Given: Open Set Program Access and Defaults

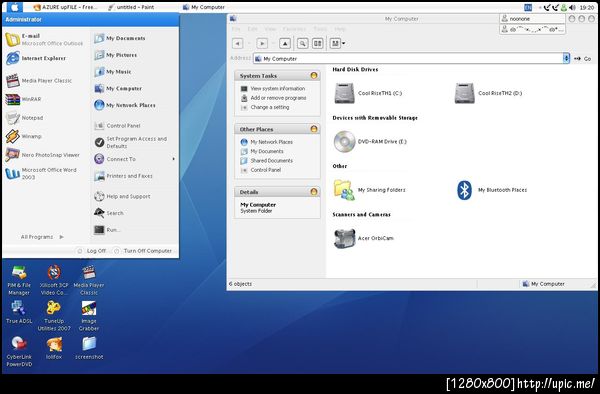Looking at the screenshot, I should tap(130, 142).
